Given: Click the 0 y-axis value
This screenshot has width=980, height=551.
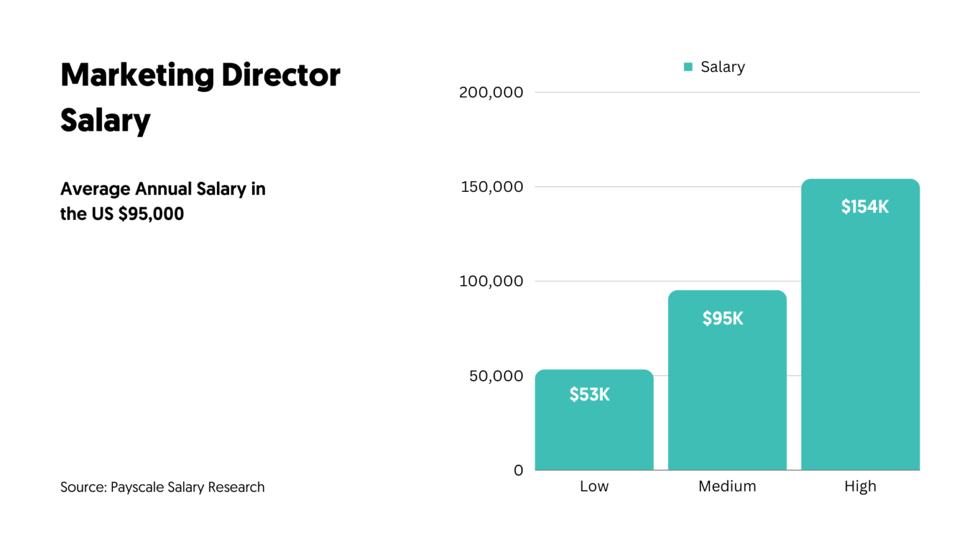Looking at the screenshot, I should tap(518, 471).
